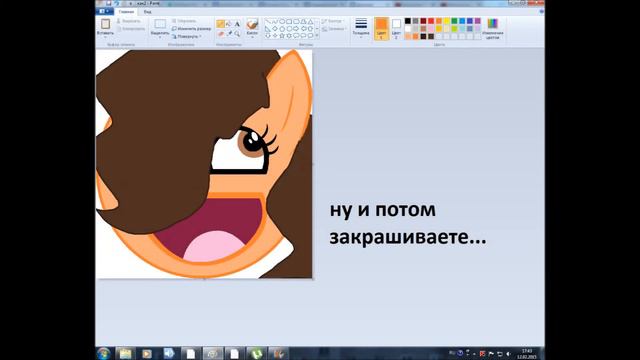The image size is (640, 360).
Task: Pick the Cloud callout shape
Action: [311, 36]
